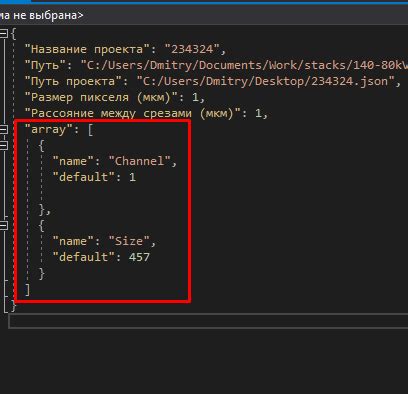Screen dimensions: 408x394
Task: Click the "name" key before "Channel"
Action: coord(73,161)
